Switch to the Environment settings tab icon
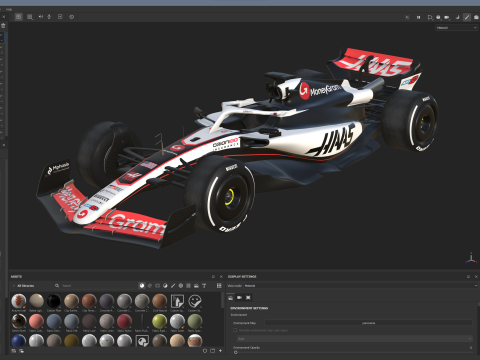This screenshot has width=480, height=360. tap(231, 297)
